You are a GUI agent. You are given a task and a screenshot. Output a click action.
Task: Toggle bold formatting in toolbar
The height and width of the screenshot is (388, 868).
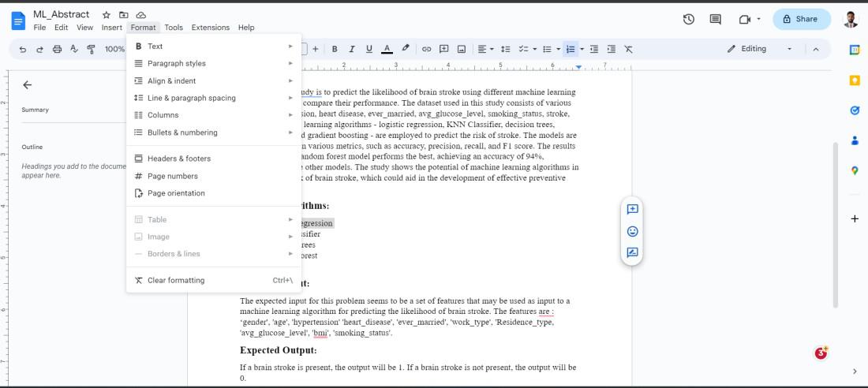(x=335, y=49)
